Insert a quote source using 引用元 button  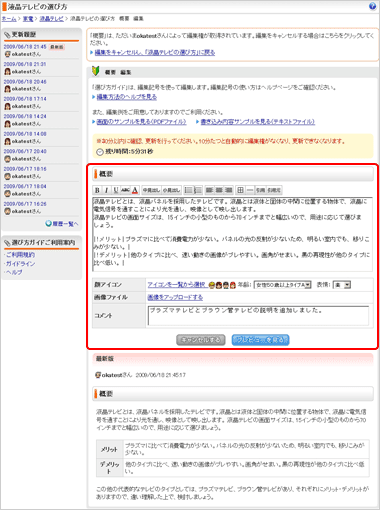[274, 190]
